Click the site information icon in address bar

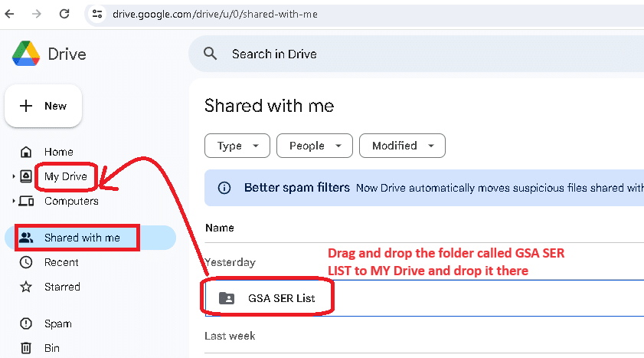tap(96, 14)
